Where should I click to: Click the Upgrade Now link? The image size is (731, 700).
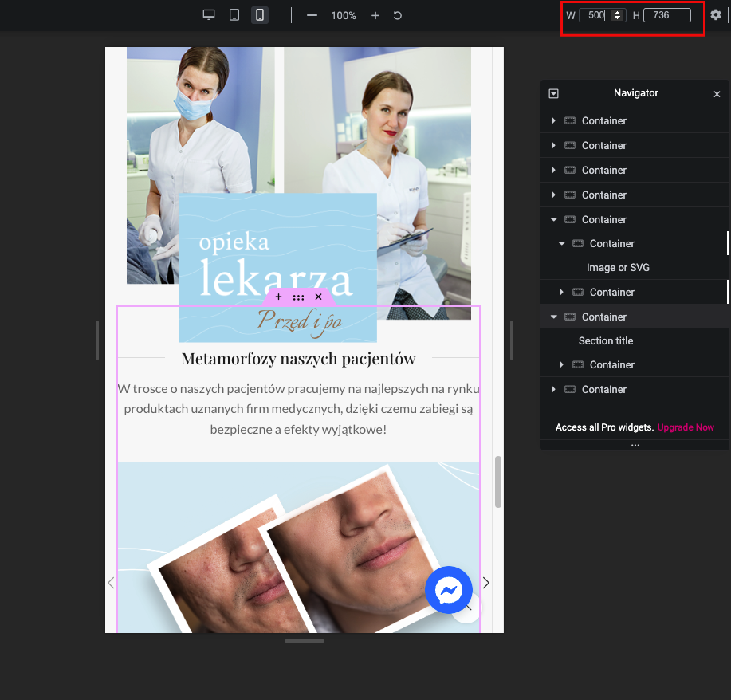point(686,427)
